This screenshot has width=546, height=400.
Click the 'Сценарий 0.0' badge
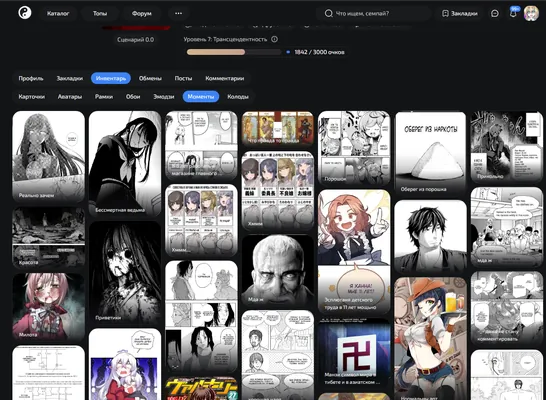[135, 40]
